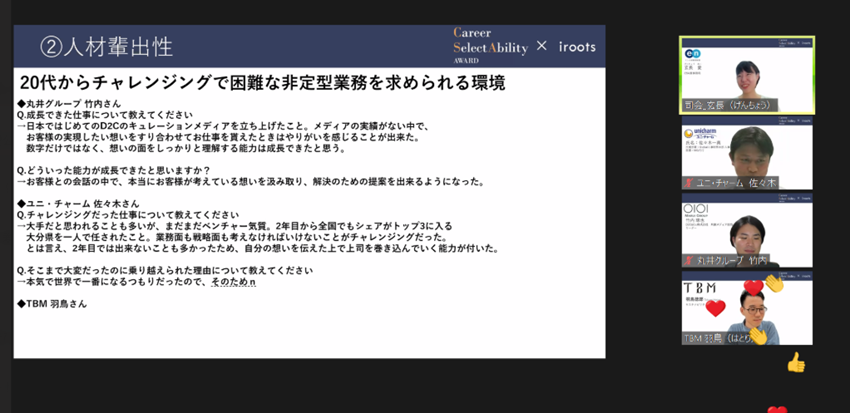Click the ◆丸井グループ 竹内さん heading
Image resolution: width=850 pixels, height=413 pixels.
pos(69,104)
